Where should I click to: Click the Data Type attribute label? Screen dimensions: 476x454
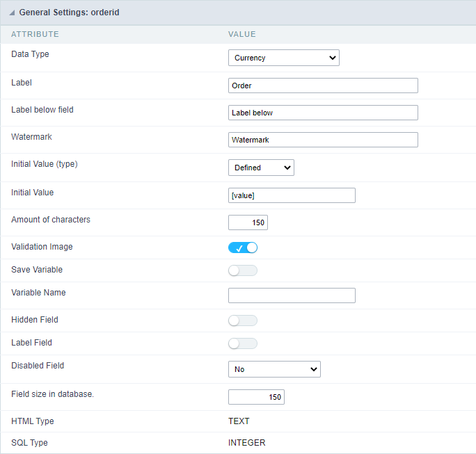click(30, 54)
